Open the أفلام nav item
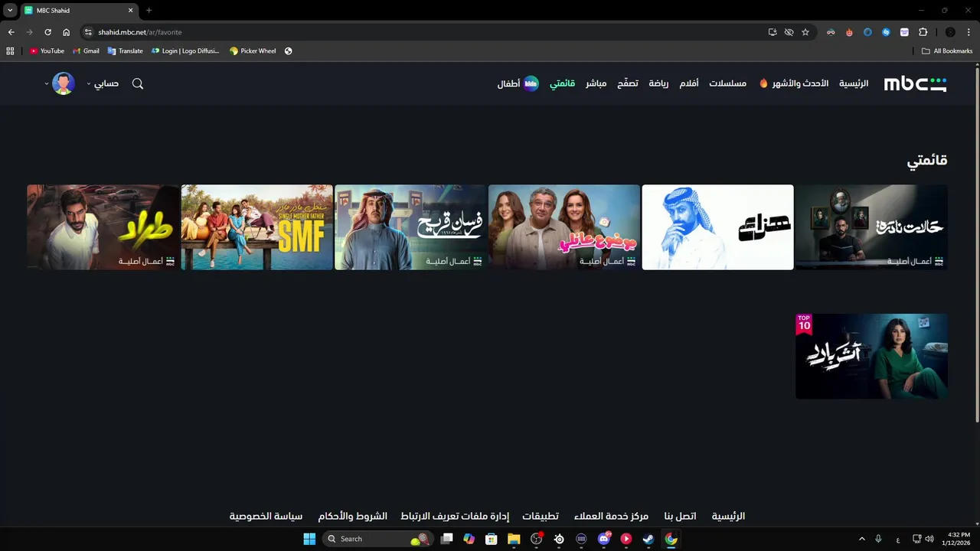Screen dimensions: 980x551 click(689, 83)
